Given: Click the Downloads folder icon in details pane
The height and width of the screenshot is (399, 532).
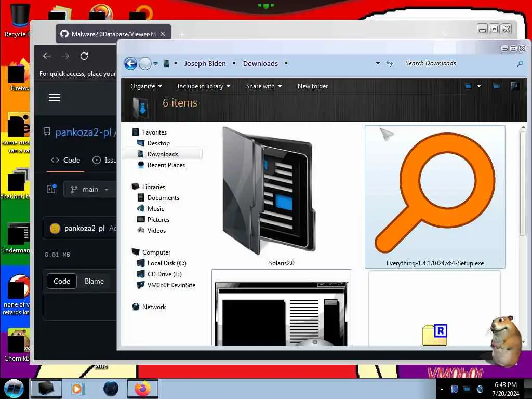Looking at the screenshot, I should (x=140, y=108).
